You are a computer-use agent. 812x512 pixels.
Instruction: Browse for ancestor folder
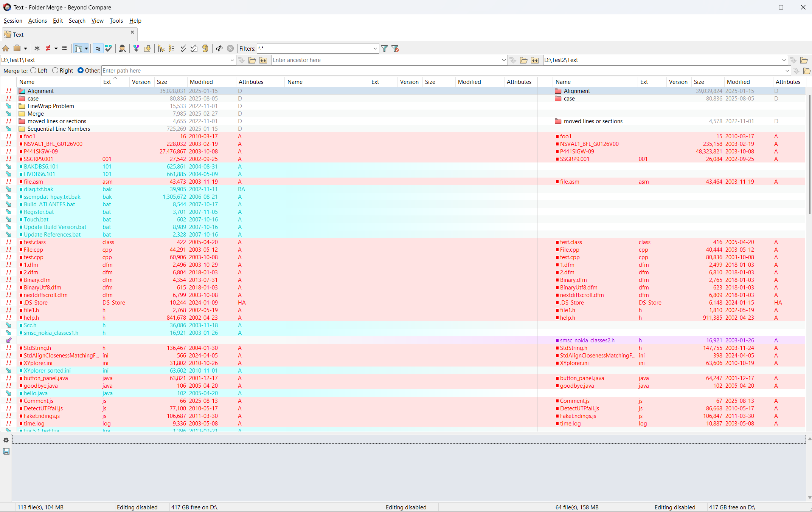click(x=524, y=60)
